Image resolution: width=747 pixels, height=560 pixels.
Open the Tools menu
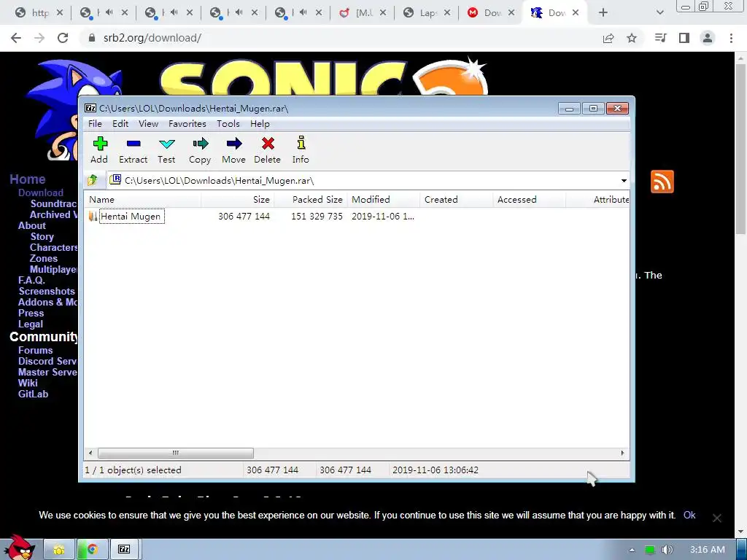(228, 124)
